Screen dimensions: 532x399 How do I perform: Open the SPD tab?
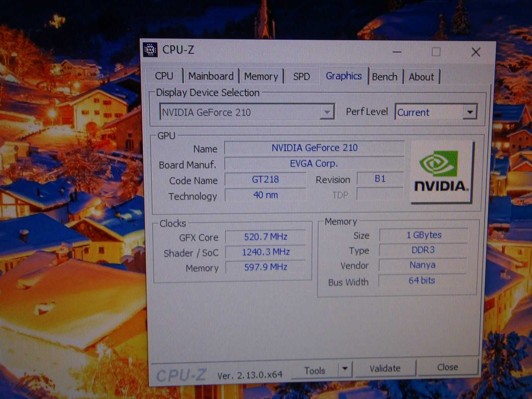click(x=302, y=76)
